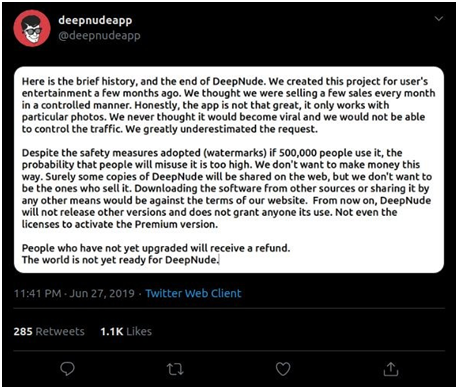The image size is (458, 389).
Task: Click the "People who have not yet upgraded" line
Action: click(x=156, y=248)
